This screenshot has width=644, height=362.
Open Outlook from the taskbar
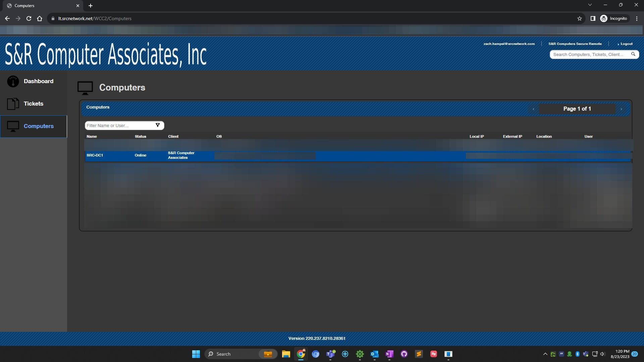click(375, 354)
